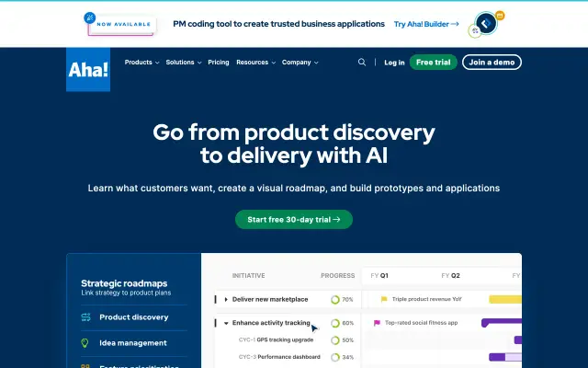The width and height of the screenshot is (588, 368).
Task: Click the Log in link
Action: coord(394,63)
